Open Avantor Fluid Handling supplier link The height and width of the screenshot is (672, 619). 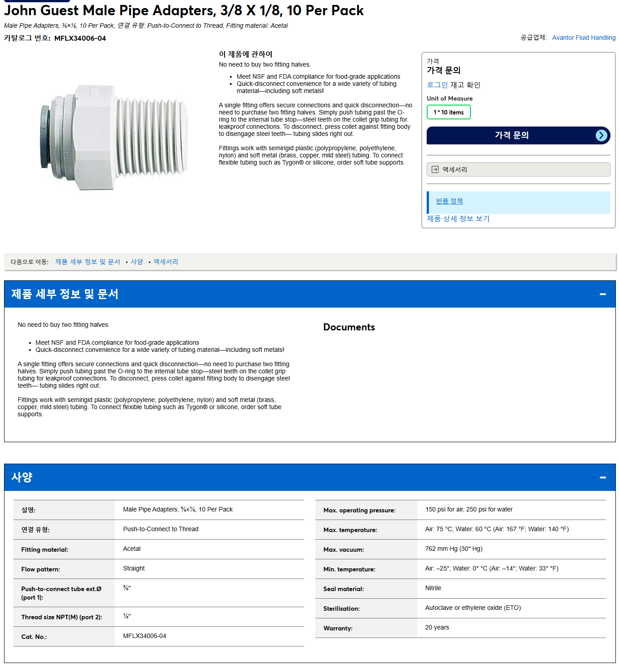click(584, 38)
